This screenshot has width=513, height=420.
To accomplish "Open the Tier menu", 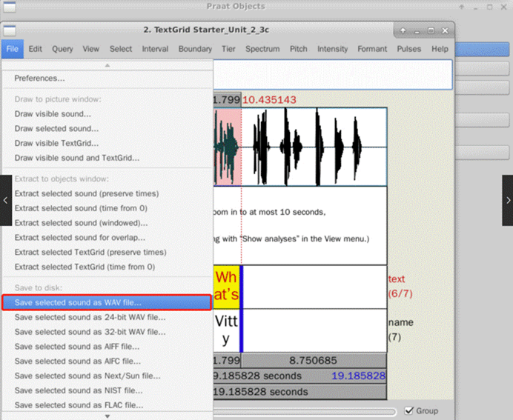I will coord(228,49).
